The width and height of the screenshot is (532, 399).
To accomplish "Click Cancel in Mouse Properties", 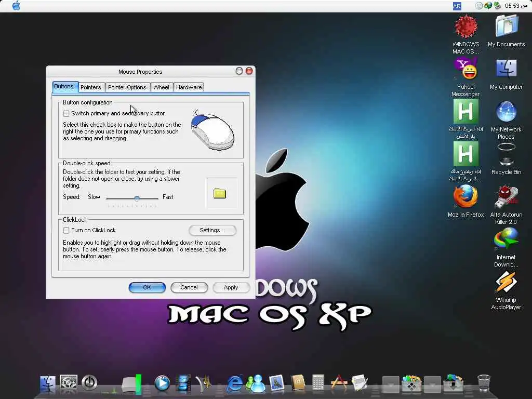I will click(189, 287).
